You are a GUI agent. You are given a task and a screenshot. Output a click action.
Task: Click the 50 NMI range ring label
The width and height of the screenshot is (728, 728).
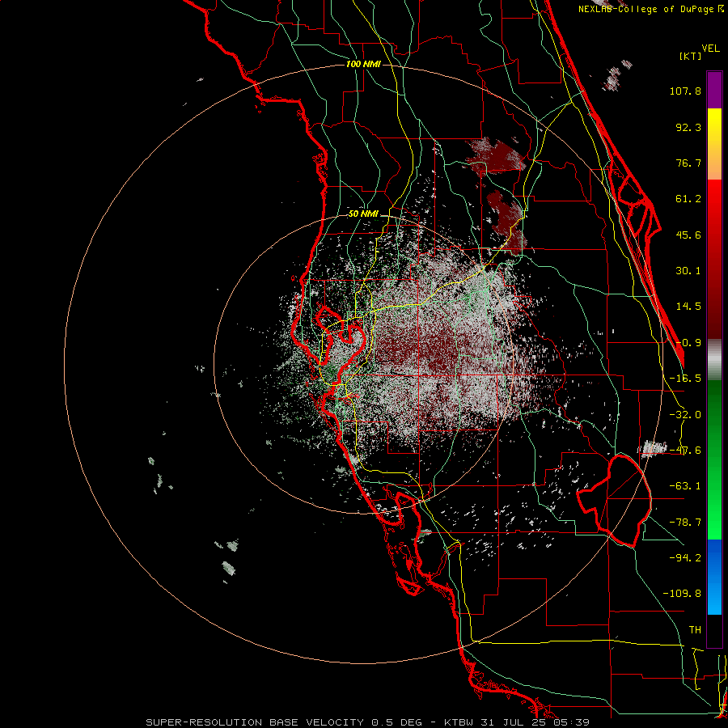(x=363, y=214)
